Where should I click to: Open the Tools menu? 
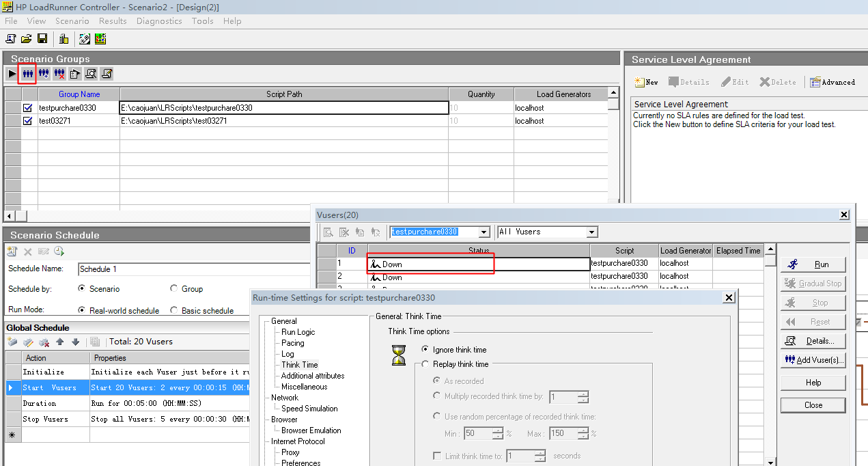click(x=202, y=21)
